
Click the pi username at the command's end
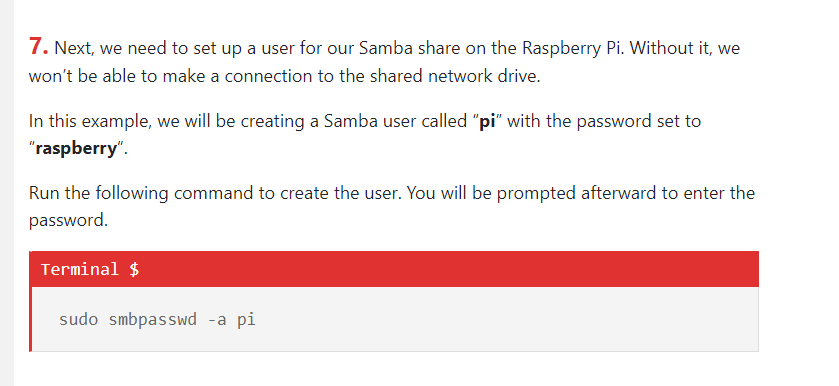pos(247,321)
